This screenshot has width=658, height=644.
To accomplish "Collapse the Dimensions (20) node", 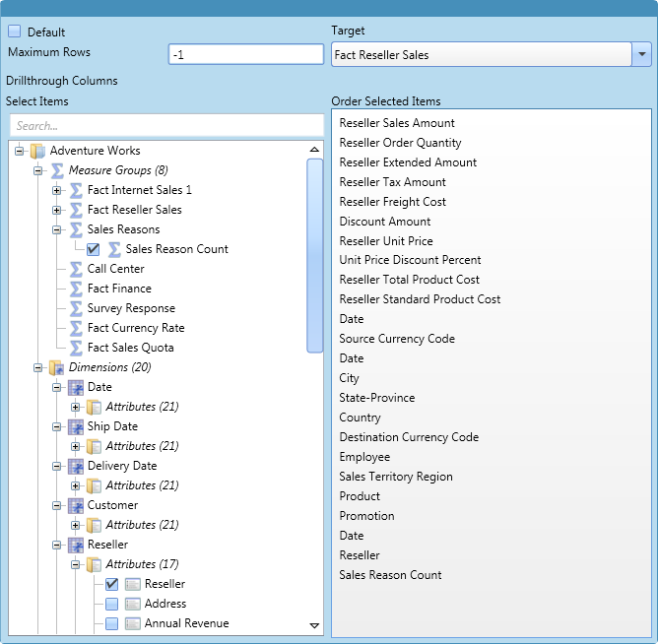I will tap(38, 367).
